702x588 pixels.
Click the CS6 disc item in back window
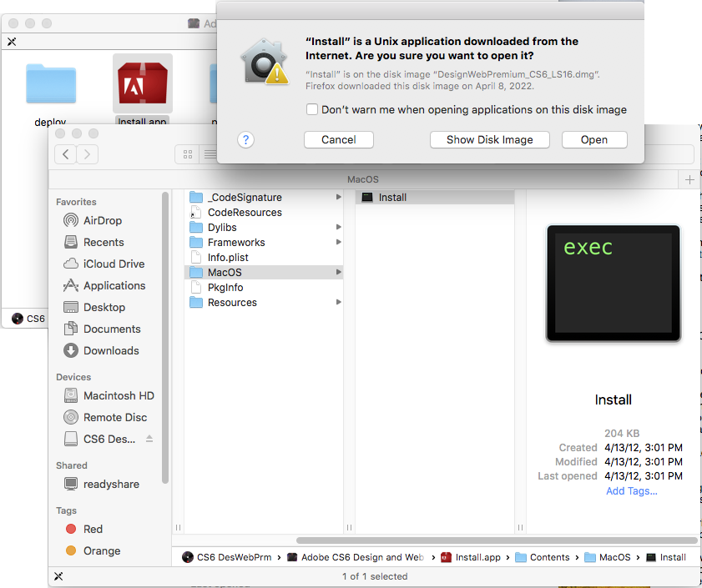click(x=28, y=319)
